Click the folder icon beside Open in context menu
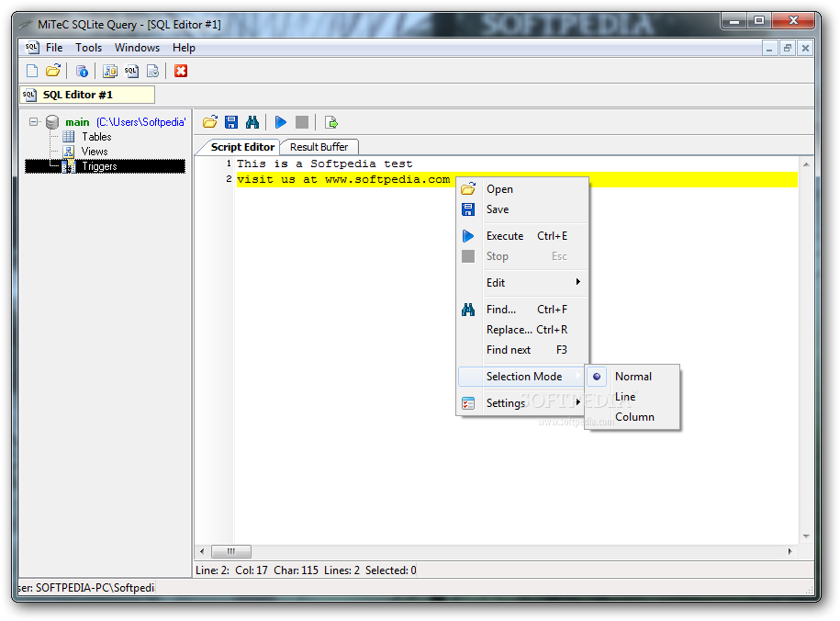Viewport: 840px width, 621px height. [x=468, y=189]
